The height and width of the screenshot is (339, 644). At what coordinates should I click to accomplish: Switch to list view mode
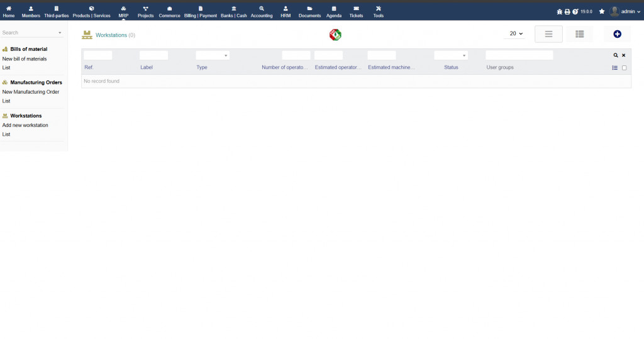(x=548, y=34)
